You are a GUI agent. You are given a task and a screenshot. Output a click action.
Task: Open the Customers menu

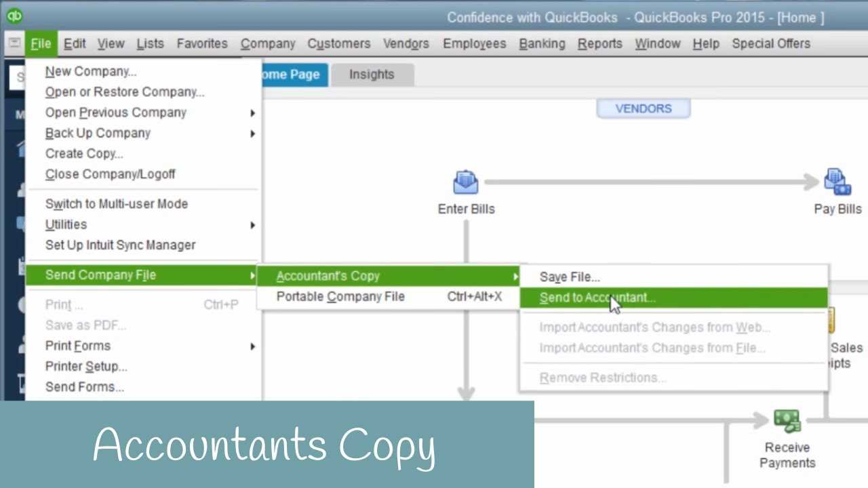(339, 43)
